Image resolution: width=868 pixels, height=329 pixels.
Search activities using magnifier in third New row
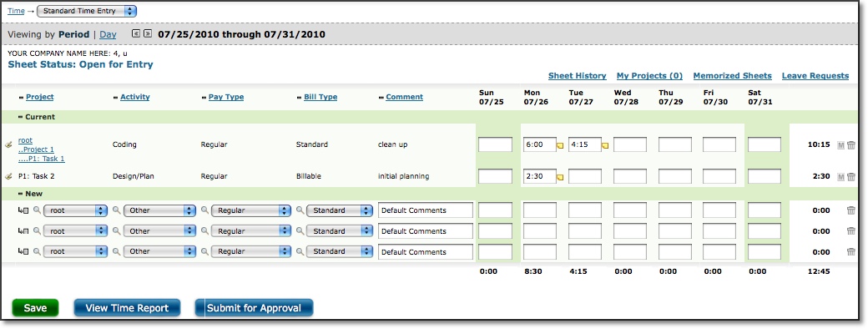[x=116, y=251]
